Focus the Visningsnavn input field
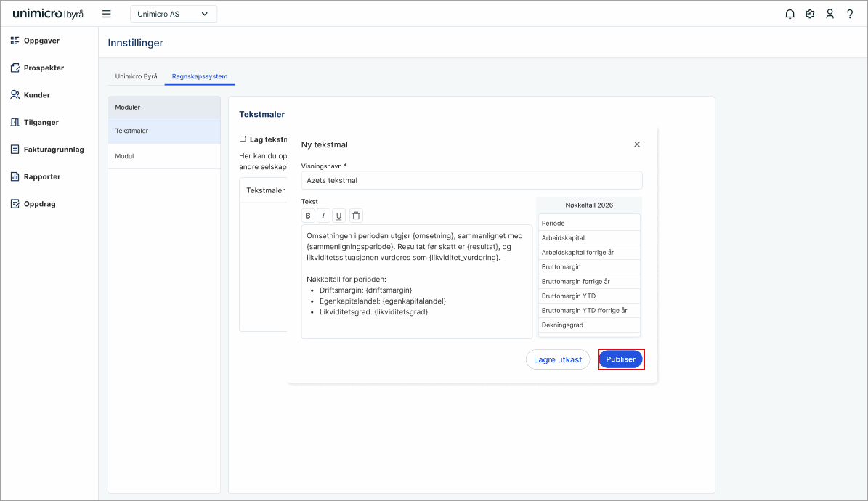 coord(471,181)
